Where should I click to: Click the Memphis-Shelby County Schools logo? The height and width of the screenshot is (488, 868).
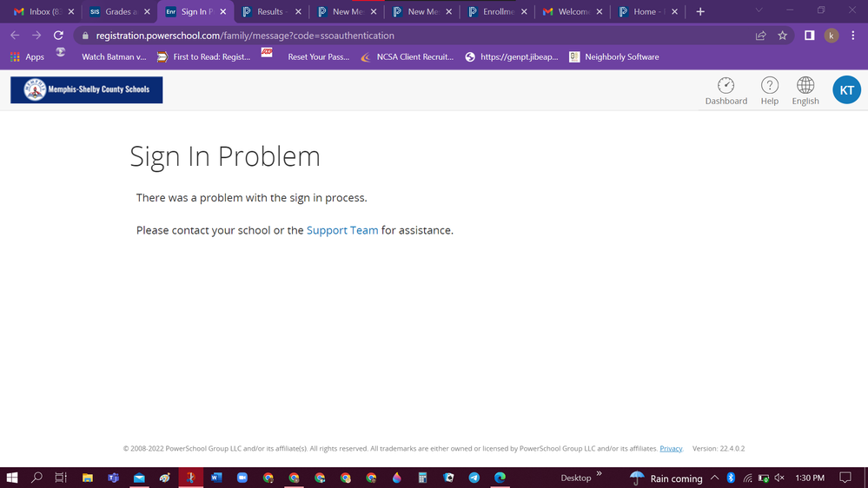[87, 89]
